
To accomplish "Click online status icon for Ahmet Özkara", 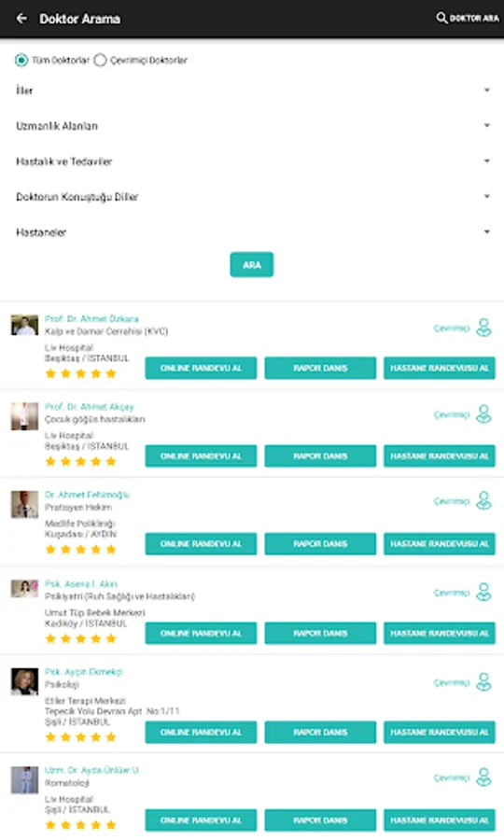I will pos(483,328).
